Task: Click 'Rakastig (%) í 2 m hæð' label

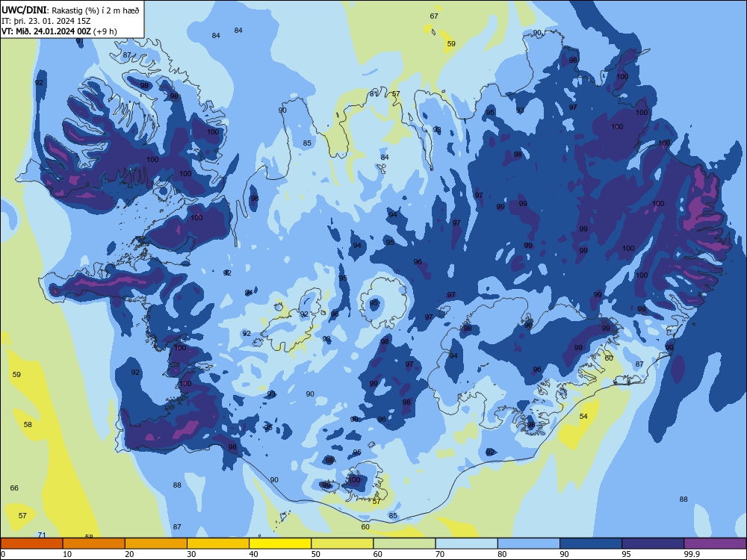Action: 96,10
